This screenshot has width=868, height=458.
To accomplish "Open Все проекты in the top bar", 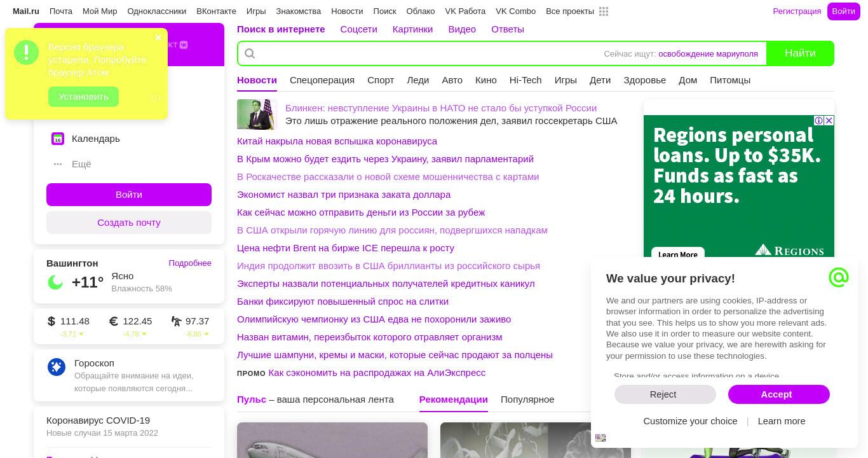I will click(570, 11).
